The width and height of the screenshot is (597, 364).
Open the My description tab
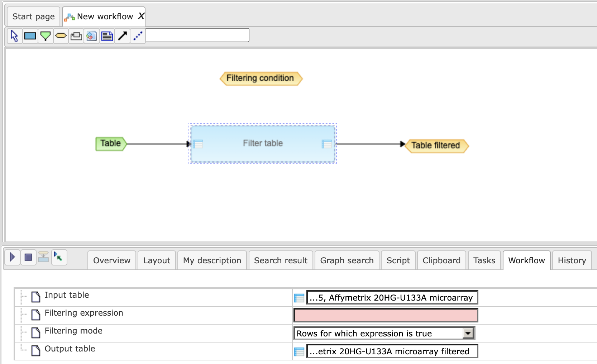(212, 260)
